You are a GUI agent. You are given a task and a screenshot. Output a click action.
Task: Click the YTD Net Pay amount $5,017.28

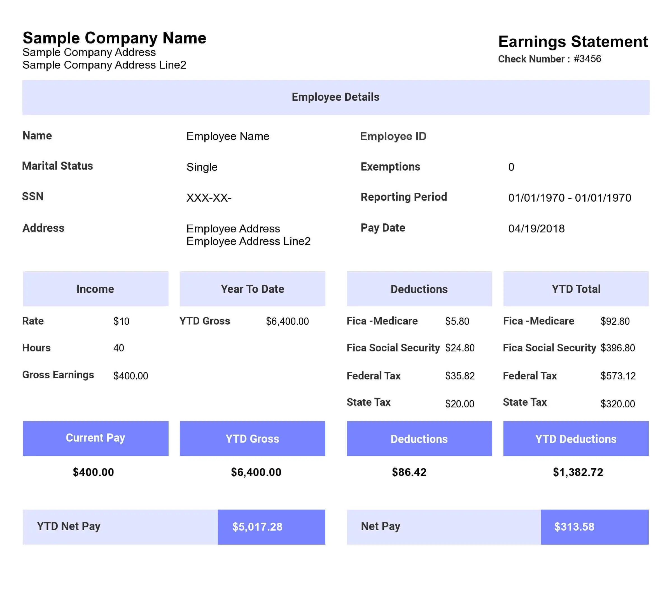pos(257,527)
